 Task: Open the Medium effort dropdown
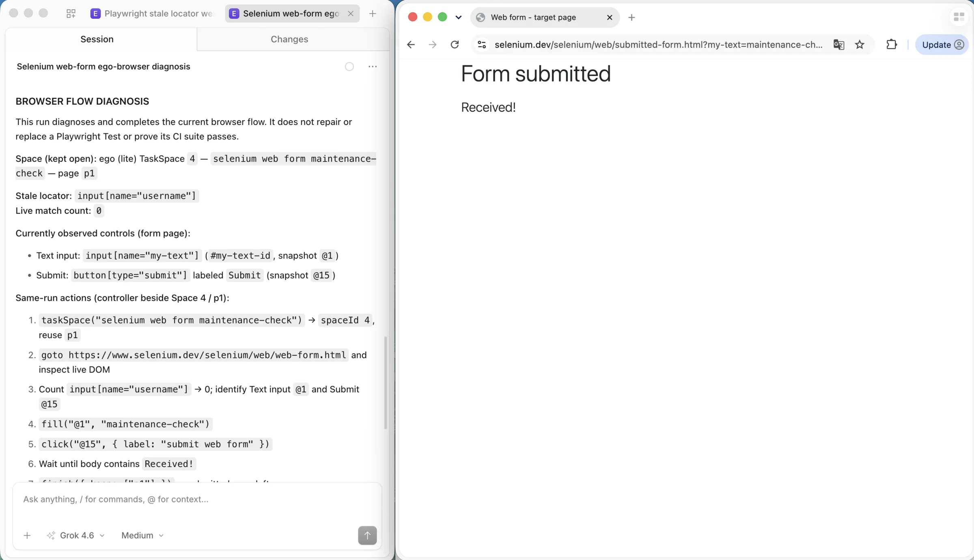(x=142, y=536)
